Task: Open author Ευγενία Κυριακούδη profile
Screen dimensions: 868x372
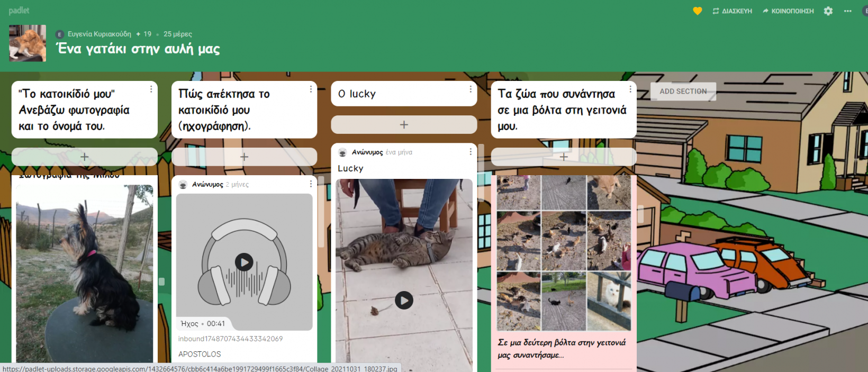Action: [x=100, y=34]
